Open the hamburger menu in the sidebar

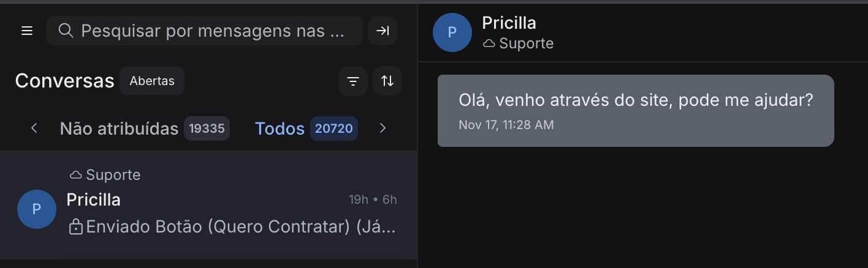[27, 31]
